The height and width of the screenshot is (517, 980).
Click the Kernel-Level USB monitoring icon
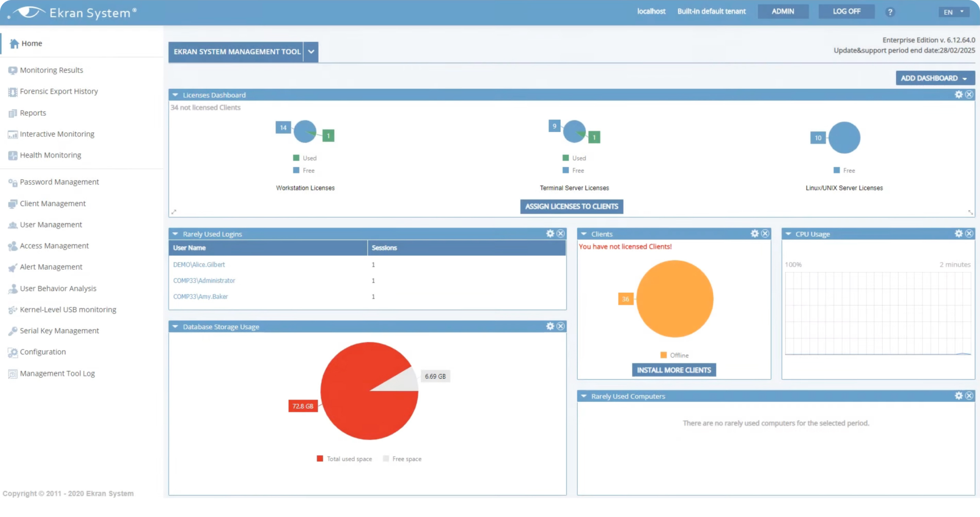coord(13,310)
